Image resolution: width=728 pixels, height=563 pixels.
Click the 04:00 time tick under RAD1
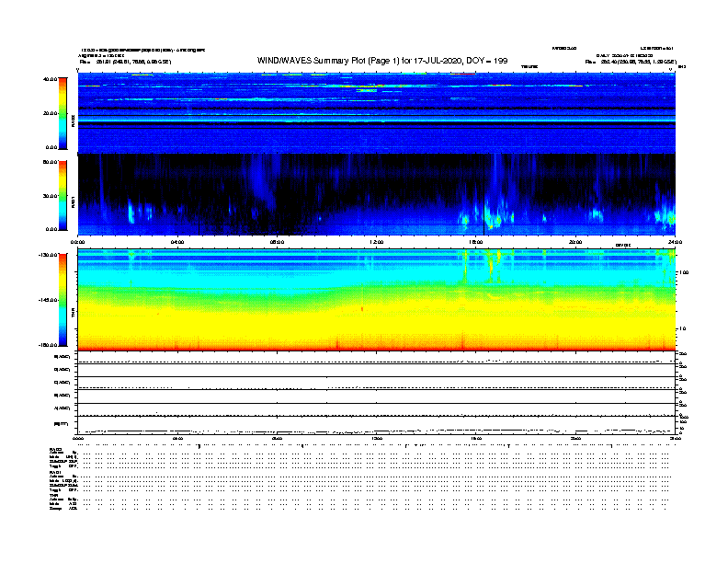(x=177, y=242)
